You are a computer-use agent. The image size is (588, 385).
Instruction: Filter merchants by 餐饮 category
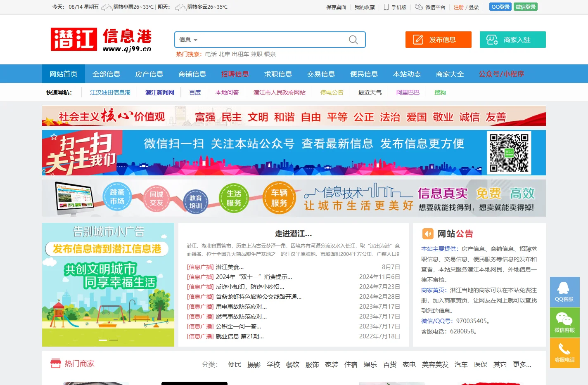click(x=293, y=364)
